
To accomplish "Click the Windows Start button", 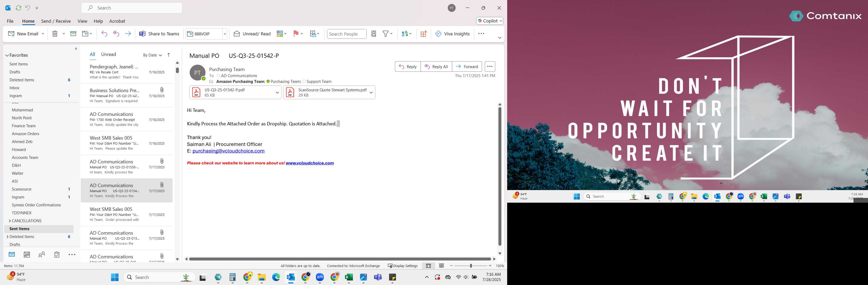I will point(115,277).
